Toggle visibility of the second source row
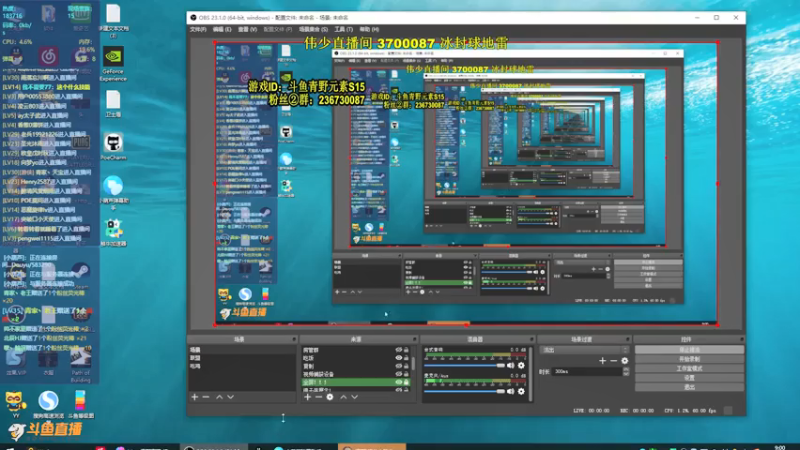Image resolution: width=800 pixels, height=450 pixels. [x=398, y=358]
